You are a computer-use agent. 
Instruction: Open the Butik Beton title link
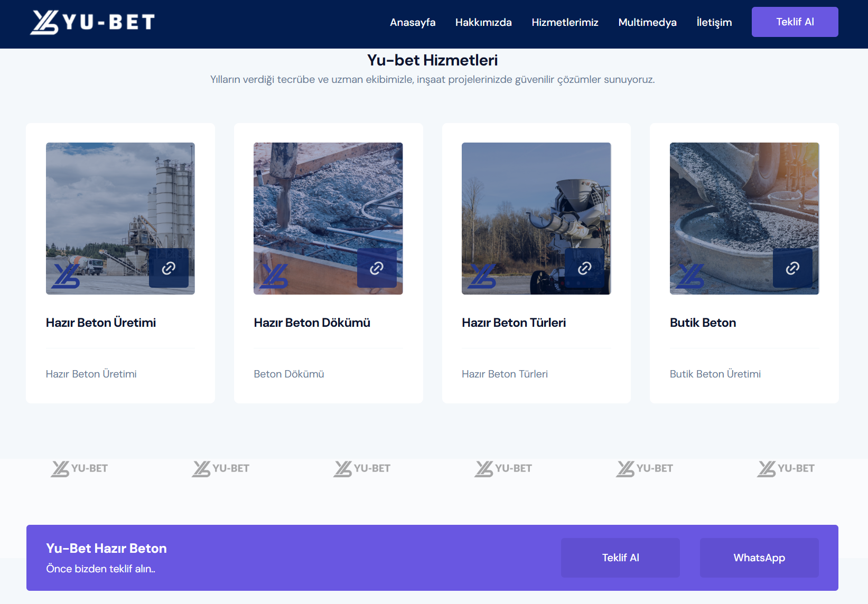[703, 323]
